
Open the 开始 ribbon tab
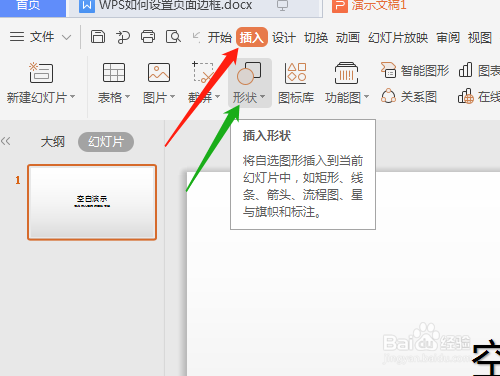[220, 37]
